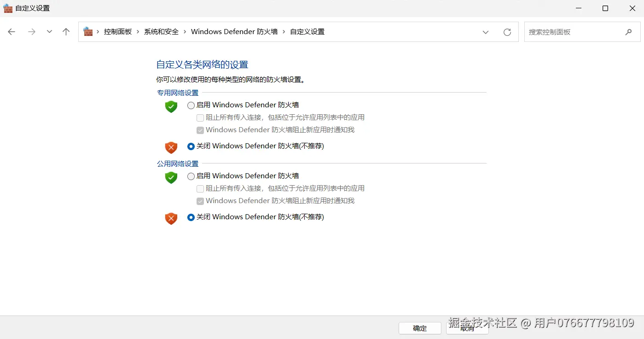Go up one level with the up arrow
644x339 pixels.
pyautogui.click(x=66, y=32)
